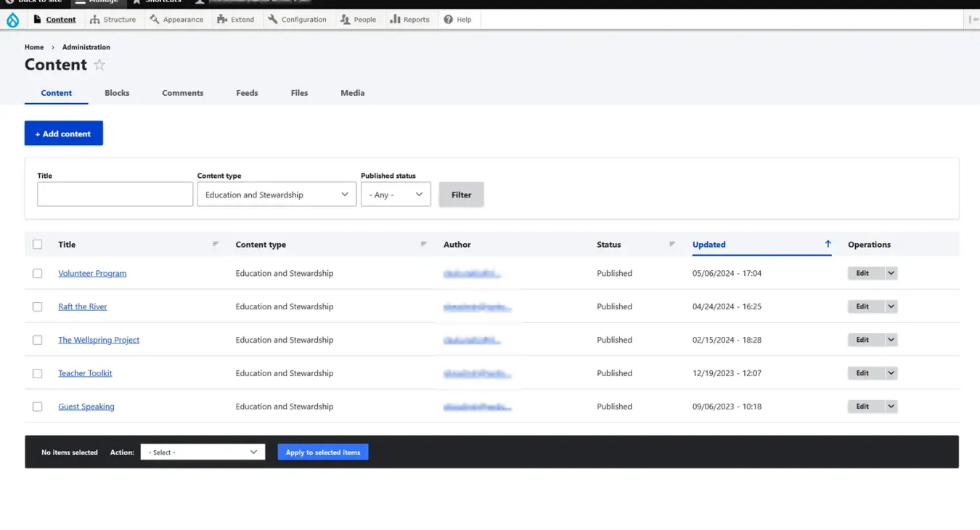This screenshot has width=980, height=530.
Task: Expand operations dropdown for Teacher Toolkit
Action: (x=891, y=373)
